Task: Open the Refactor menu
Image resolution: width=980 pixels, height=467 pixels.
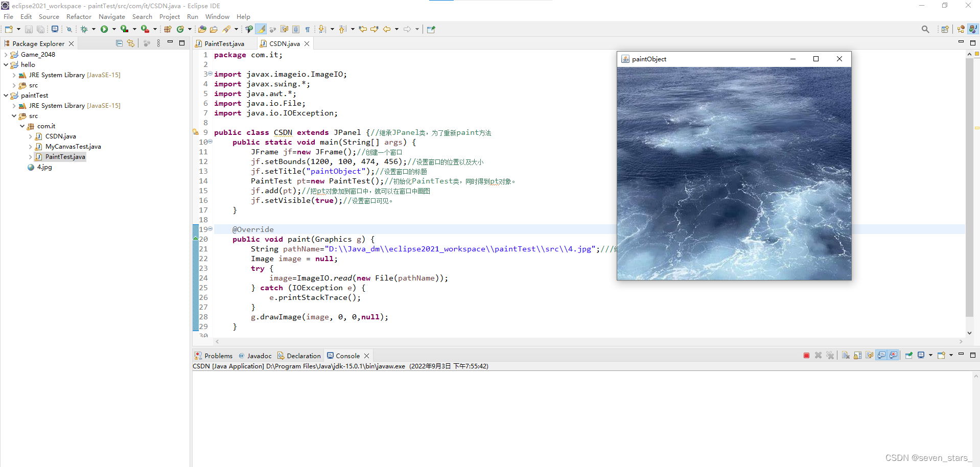Action: click(79, 16)
